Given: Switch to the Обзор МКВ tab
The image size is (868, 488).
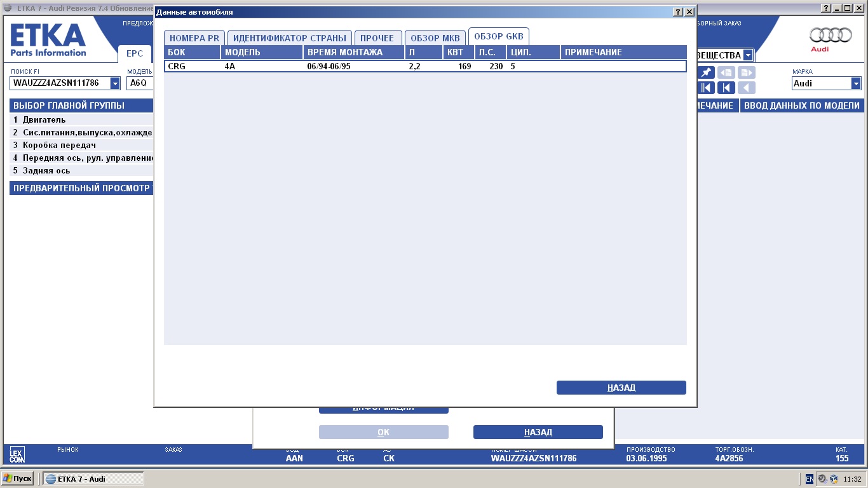Looking at the screenshot, I should [435, 38].
